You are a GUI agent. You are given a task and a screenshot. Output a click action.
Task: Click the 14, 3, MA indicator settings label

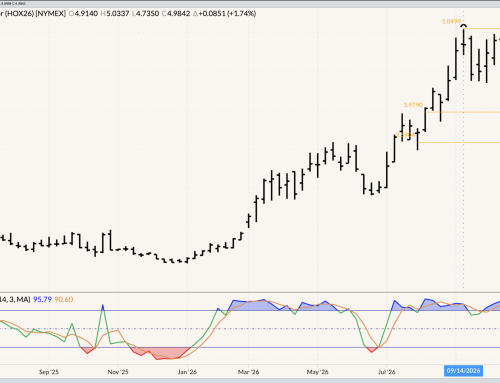coord(15,299)
